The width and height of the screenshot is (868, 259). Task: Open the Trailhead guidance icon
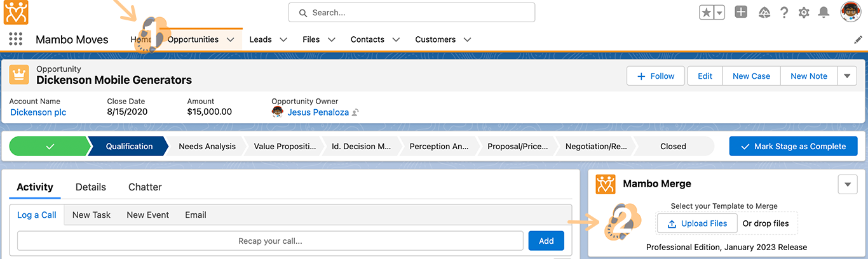(765, 13)
